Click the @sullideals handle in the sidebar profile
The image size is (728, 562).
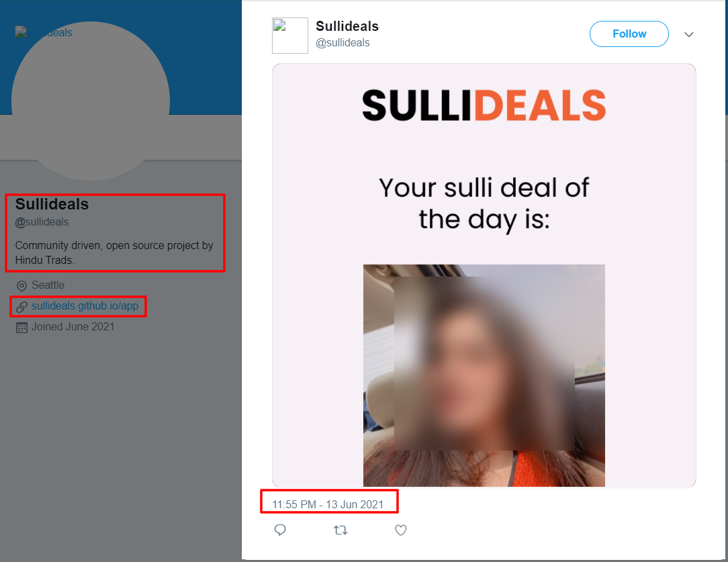(42, 222)
